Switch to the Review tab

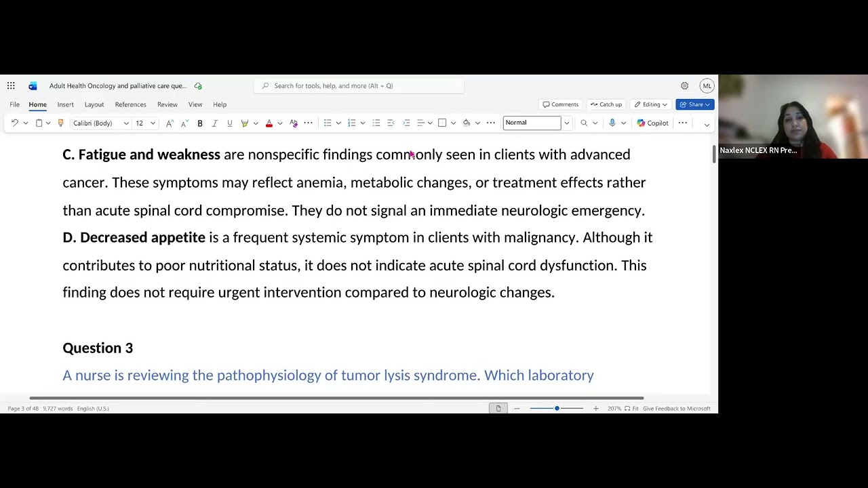[x=167, y=105]
